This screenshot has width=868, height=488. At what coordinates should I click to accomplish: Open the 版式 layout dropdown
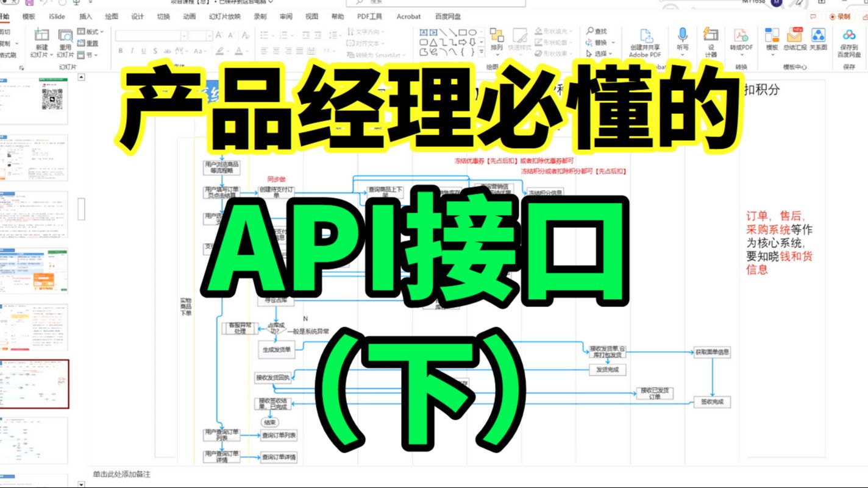click(x=90, y=32)
